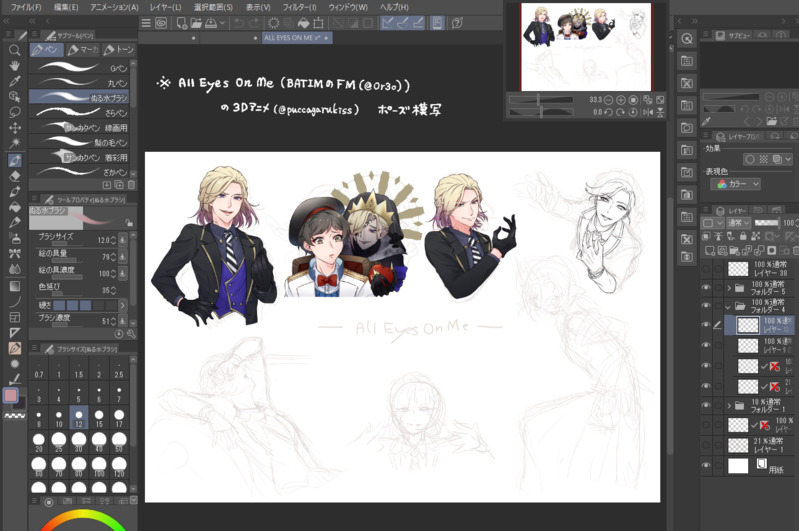
Task: Open the 編集(E) menu
Action: tap(66, 7)
